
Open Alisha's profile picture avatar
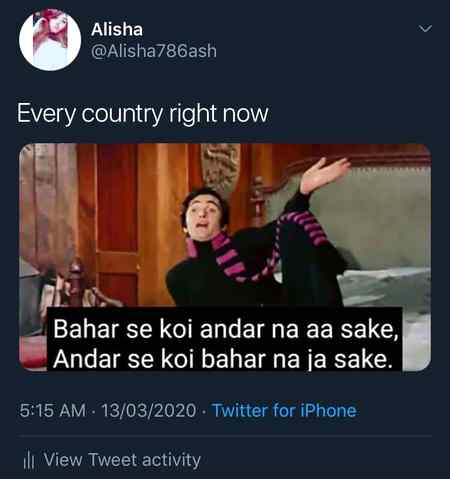click(50, 40)
